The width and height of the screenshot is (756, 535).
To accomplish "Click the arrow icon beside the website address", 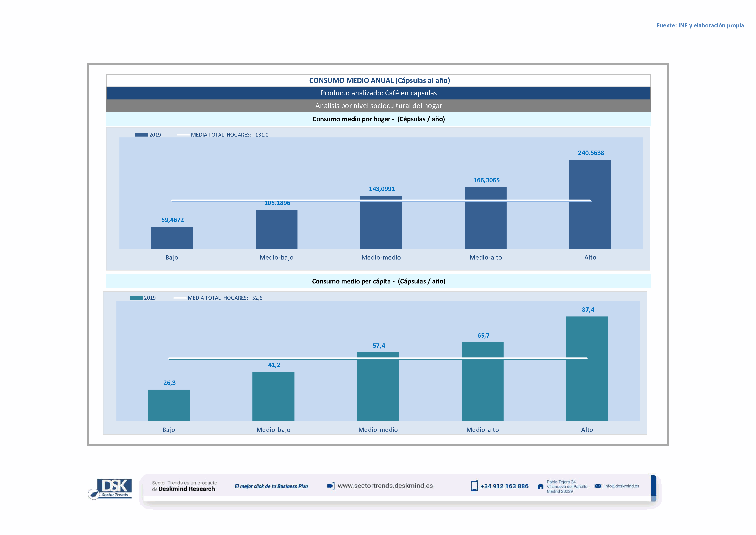I will point(331,486).
